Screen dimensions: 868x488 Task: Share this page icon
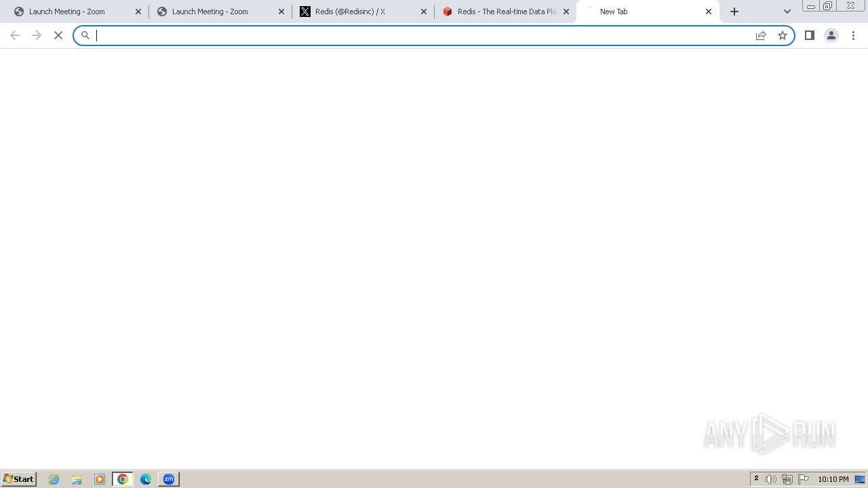pyautogui.click(x=761, y=35)
